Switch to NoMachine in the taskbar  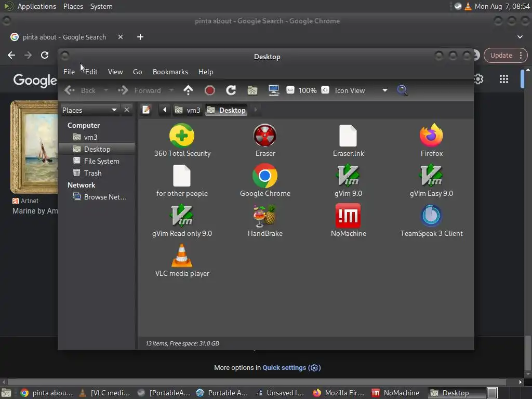pos(397,393)
